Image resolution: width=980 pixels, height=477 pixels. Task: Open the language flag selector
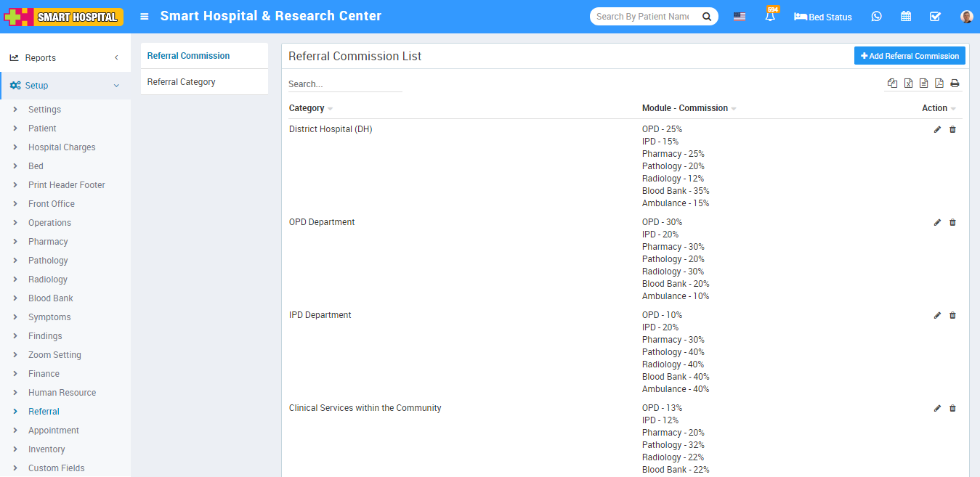tap(740, 17)
